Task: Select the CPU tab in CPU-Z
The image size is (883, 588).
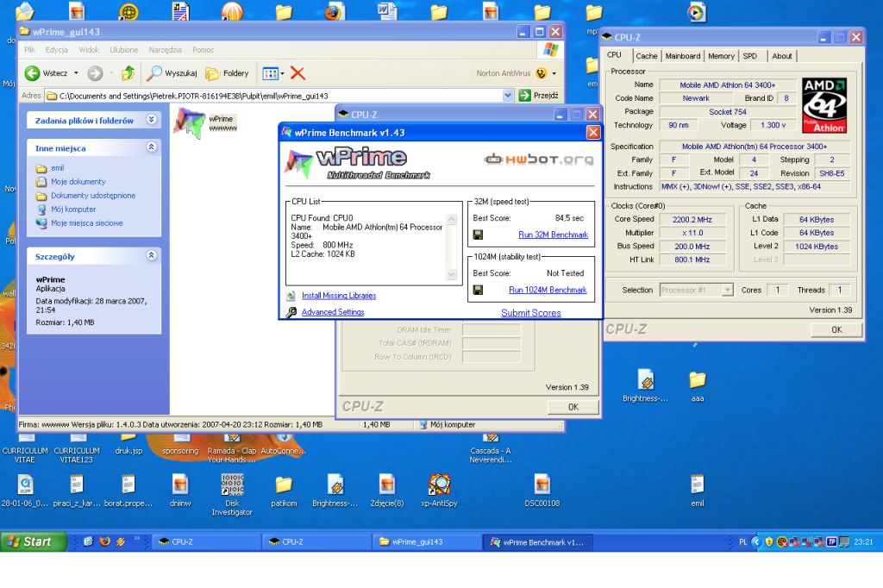Action: click(x=614, y=55)
